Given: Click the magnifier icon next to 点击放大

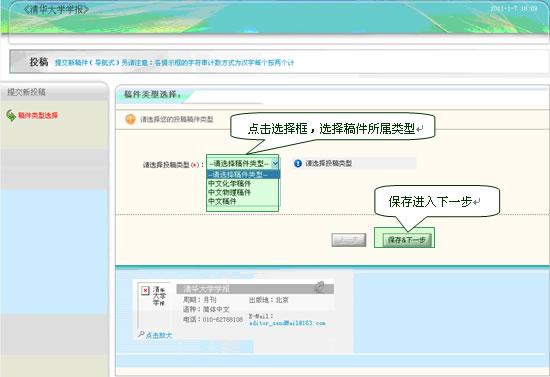Looking at the screenshot, I should [141, 334].
